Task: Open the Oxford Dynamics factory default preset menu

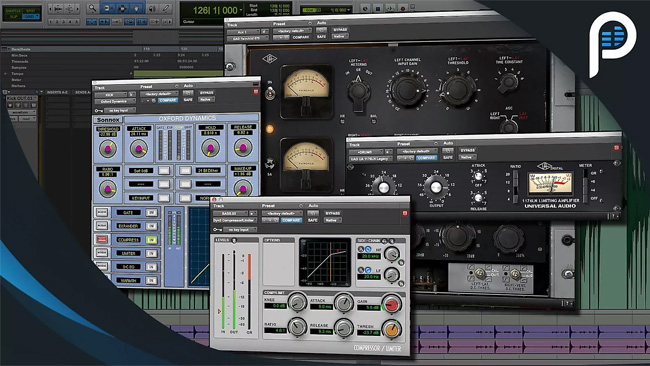Action: click(159, 94)
